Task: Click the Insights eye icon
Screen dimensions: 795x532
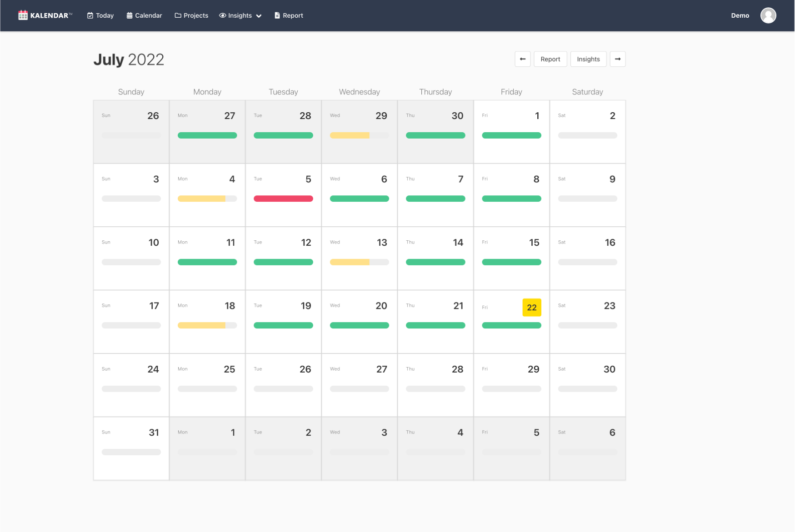Action: (223, 15)
